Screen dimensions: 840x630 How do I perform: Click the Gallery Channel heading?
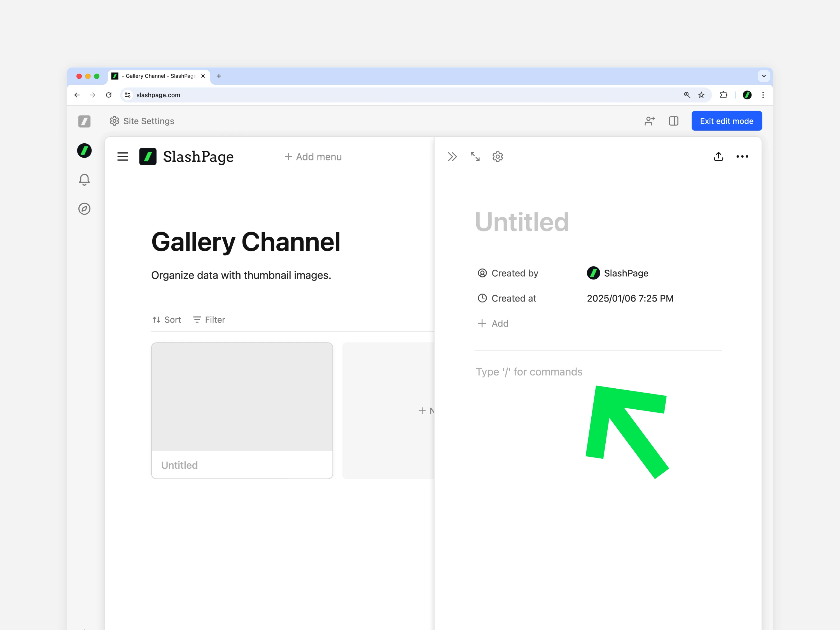point(246,242)
